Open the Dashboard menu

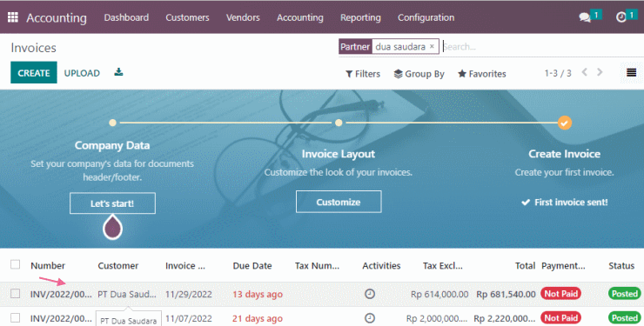126,17
